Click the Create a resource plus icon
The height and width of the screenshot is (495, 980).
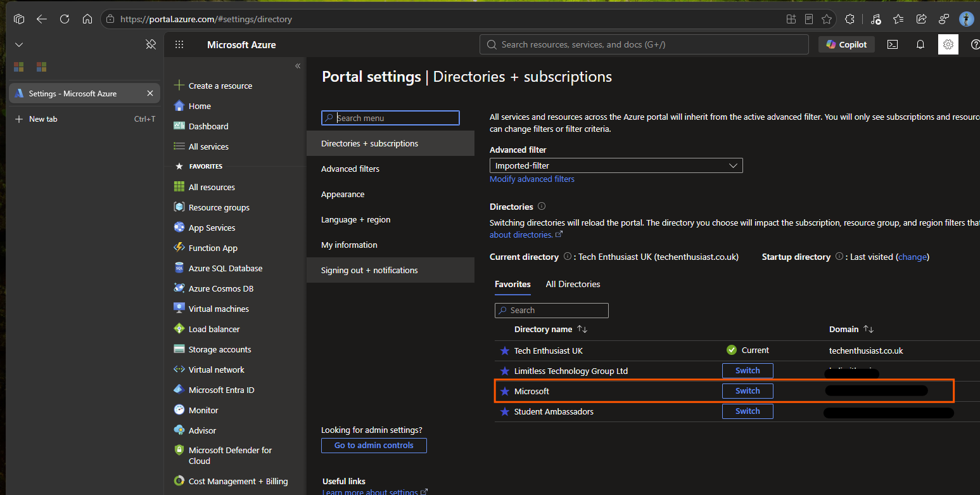tap(179, 86)
